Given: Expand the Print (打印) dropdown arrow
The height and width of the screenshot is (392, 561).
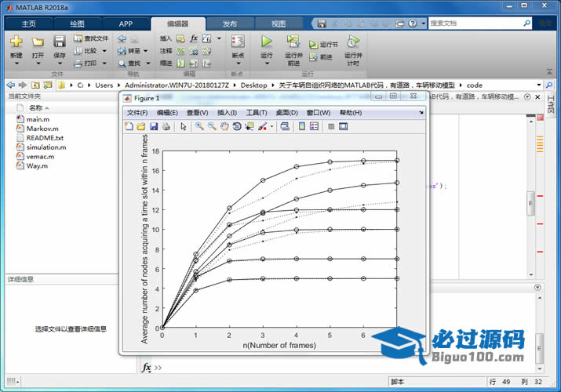Looking at the screenshot, I should [x=104, y=64].
